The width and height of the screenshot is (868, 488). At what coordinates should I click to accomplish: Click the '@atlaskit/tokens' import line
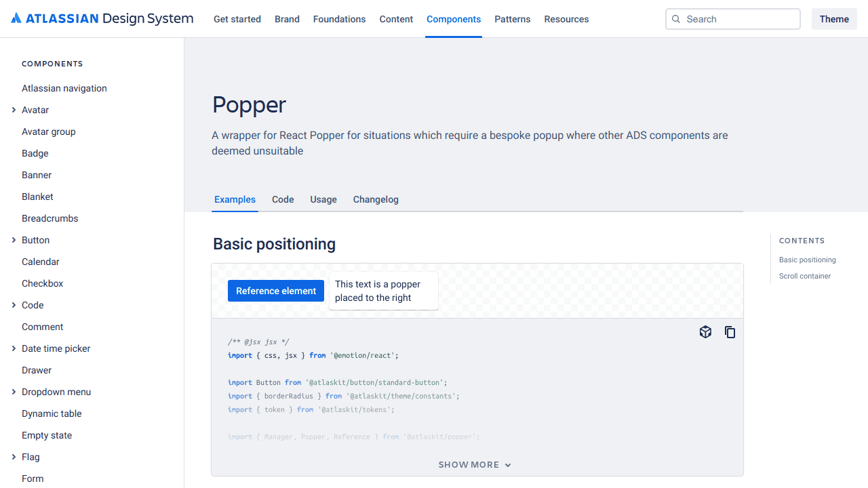point(311,409)
